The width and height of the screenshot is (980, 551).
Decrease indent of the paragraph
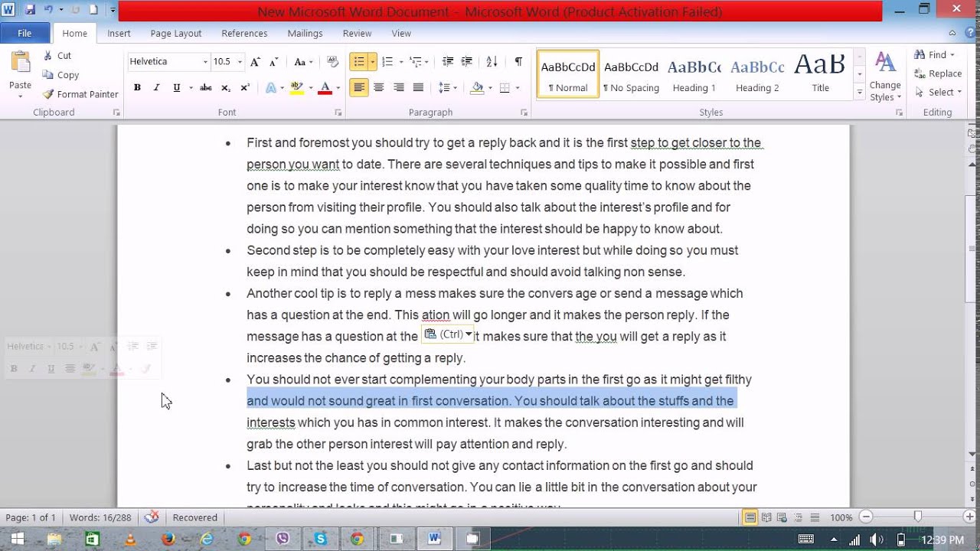(x=448, y=62)
